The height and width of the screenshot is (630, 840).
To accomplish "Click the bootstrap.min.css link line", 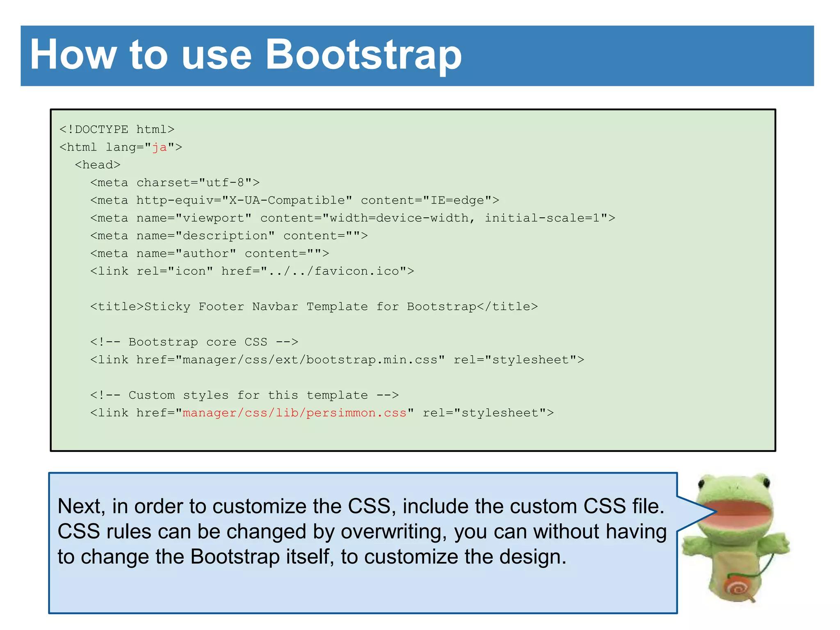I will coord(337,360).
